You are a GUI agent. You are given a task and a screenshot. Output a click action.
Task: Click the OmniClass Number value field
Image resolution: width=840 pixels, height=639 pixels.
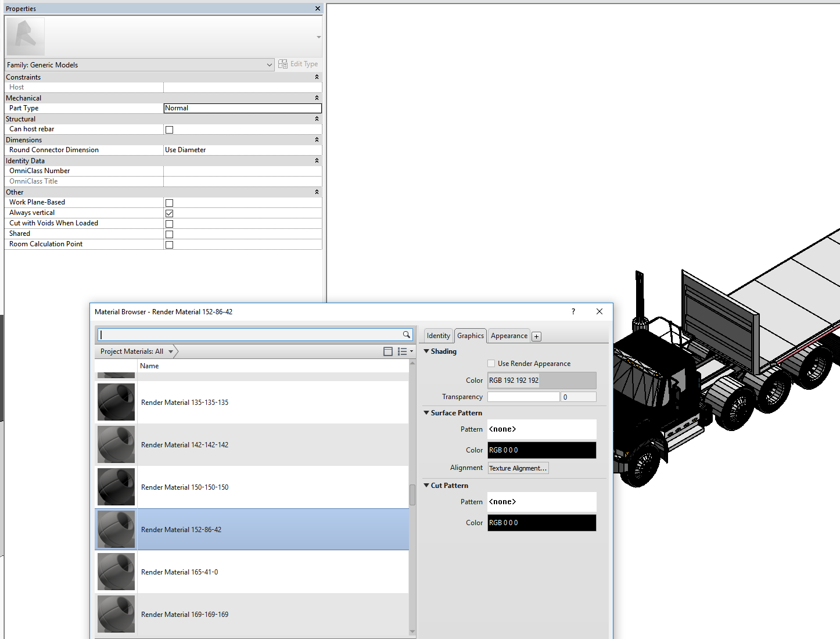point(243,171)
